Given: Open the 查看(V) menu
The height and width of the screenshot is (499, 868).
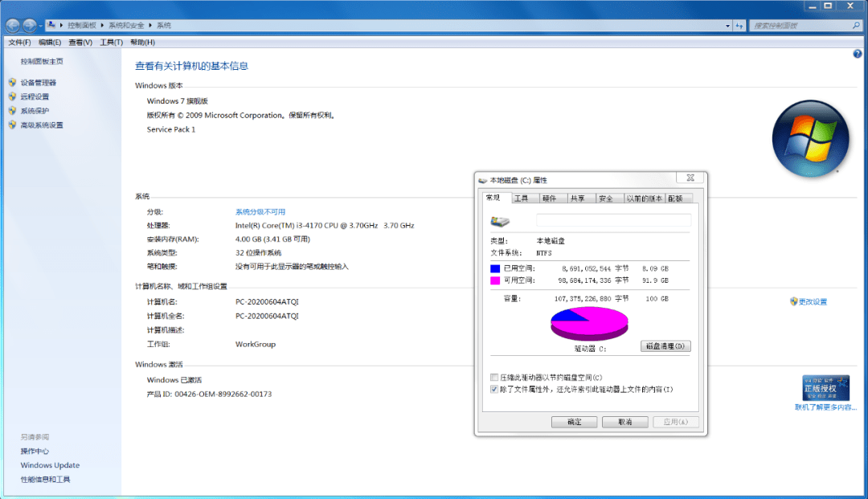Looking at the screenshot, I should click(80, 43).
